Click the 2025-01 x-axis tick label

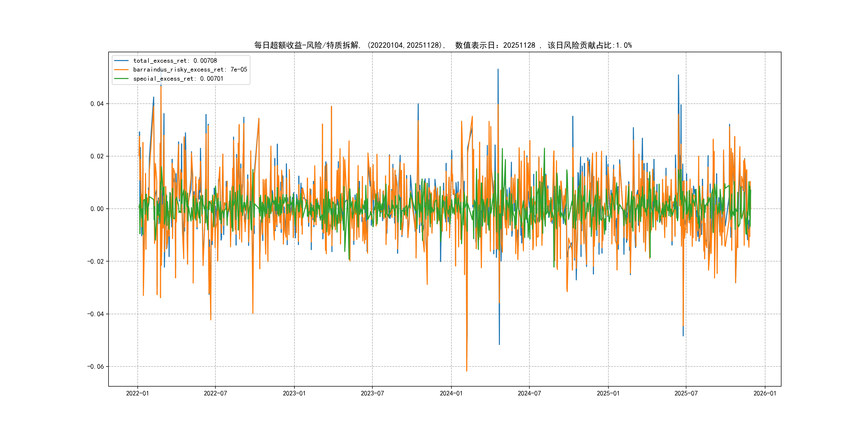[x=608, y=393]
